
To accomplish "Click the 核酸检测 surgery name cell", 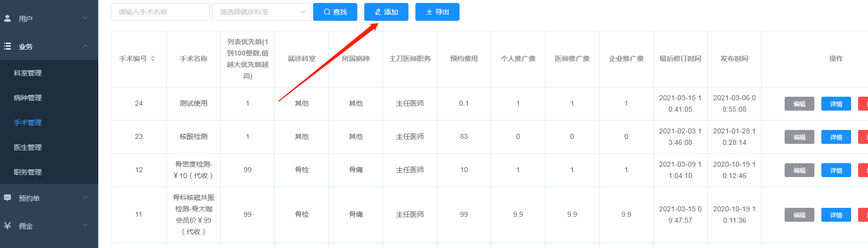I will click(194, 136).
